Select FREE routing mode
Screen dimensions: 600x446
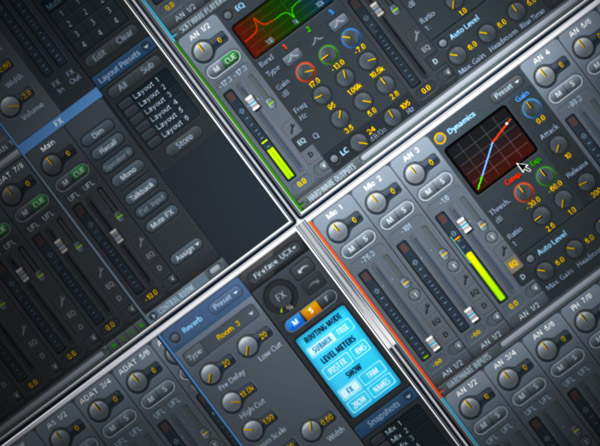342,330
